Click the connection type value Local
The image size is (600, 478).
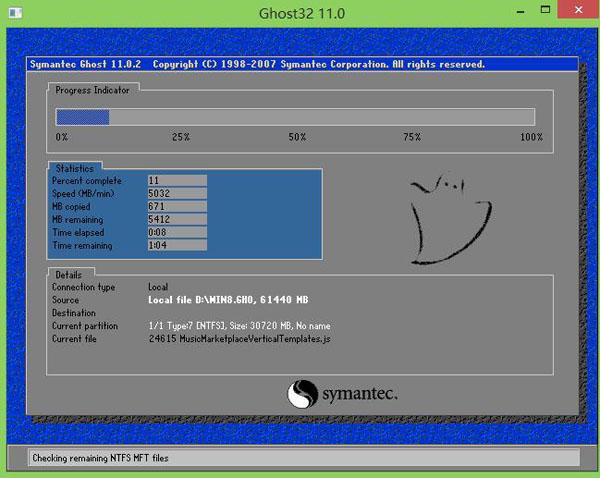158,287
